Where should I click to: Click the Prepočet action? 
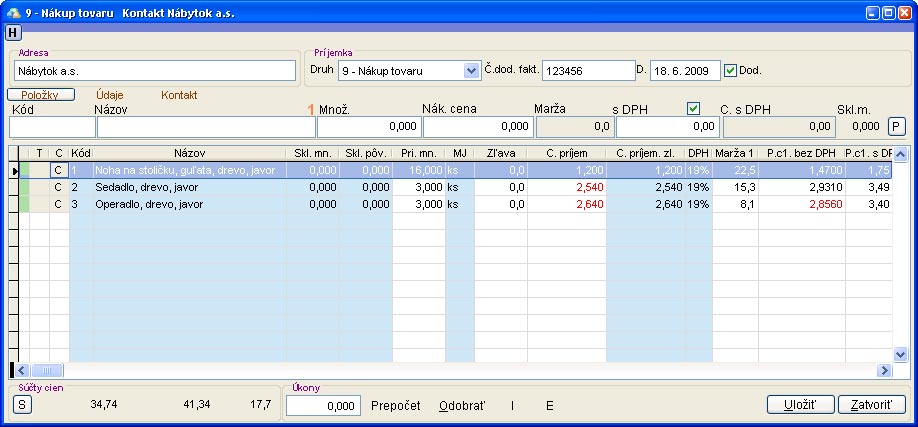[398, 405]
